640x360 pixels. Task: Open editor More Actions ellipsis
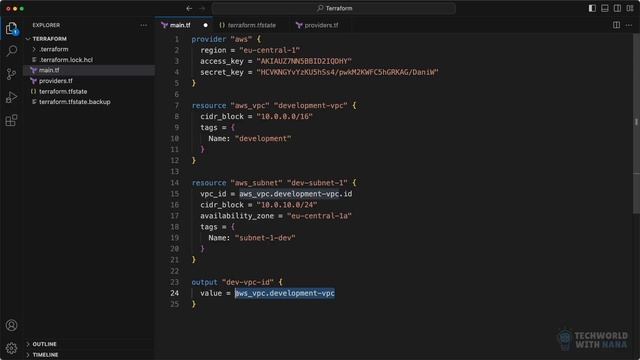point(629,25)
